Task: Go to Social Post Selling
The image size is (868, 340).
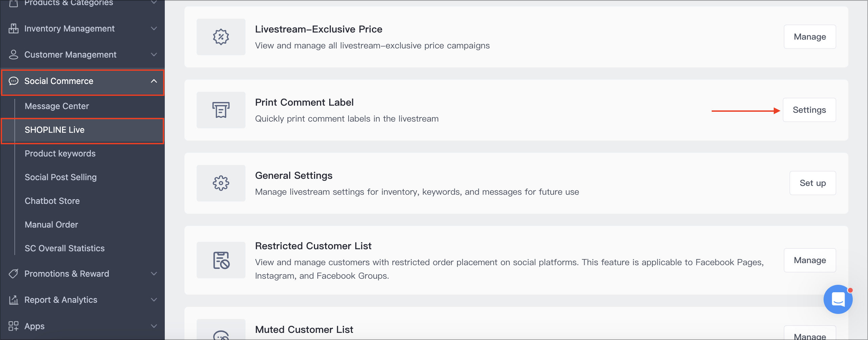Action: coord(61,177)
